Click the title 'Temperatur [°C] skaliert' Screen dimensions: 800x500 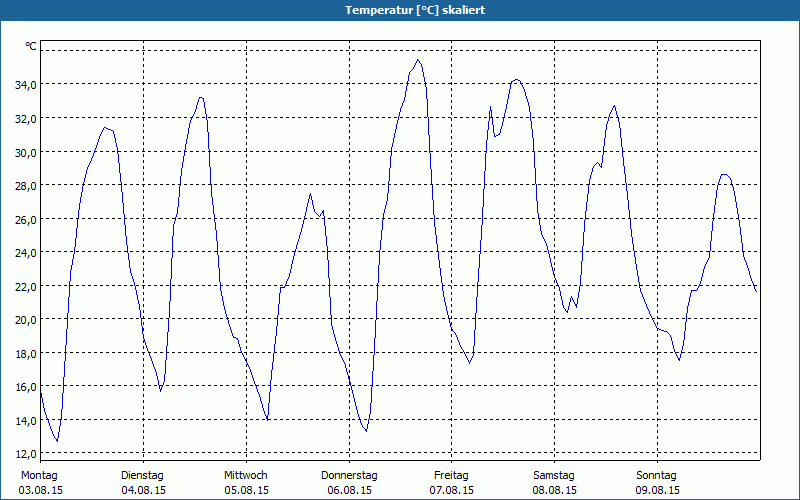click(415, 10)
